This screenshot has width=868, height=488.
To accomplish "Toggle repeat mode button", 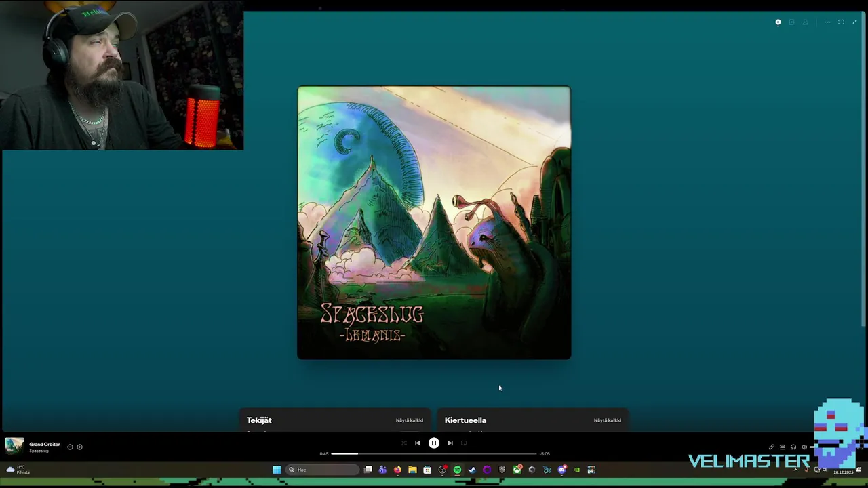I will pos(464,443).
